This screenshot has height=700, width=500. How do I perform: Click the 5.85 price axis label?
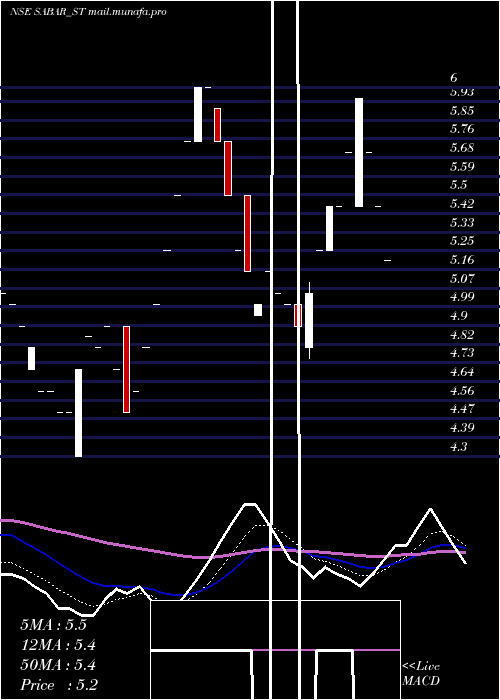(x=462, y=111)
